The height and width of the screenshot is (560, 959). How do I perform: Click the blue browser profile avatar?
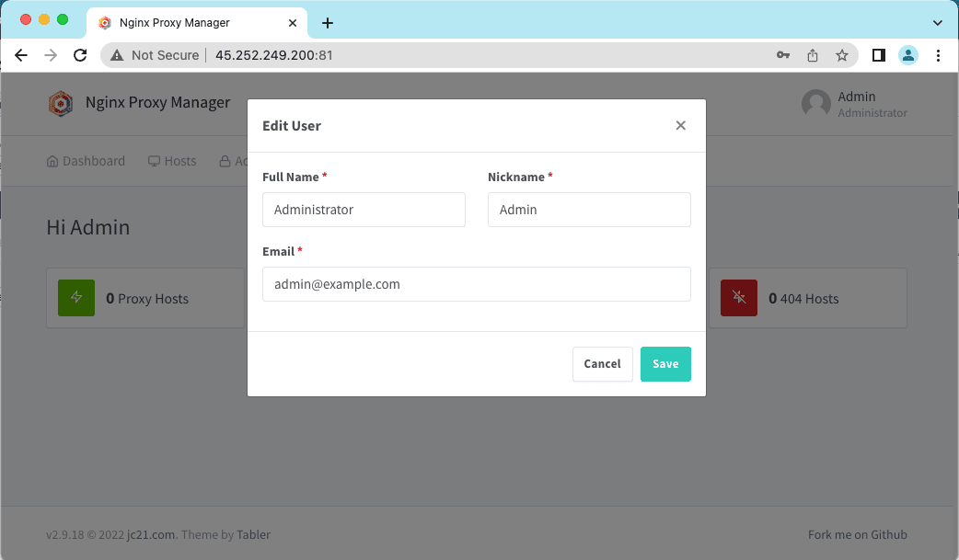click(x=908, y=55)
